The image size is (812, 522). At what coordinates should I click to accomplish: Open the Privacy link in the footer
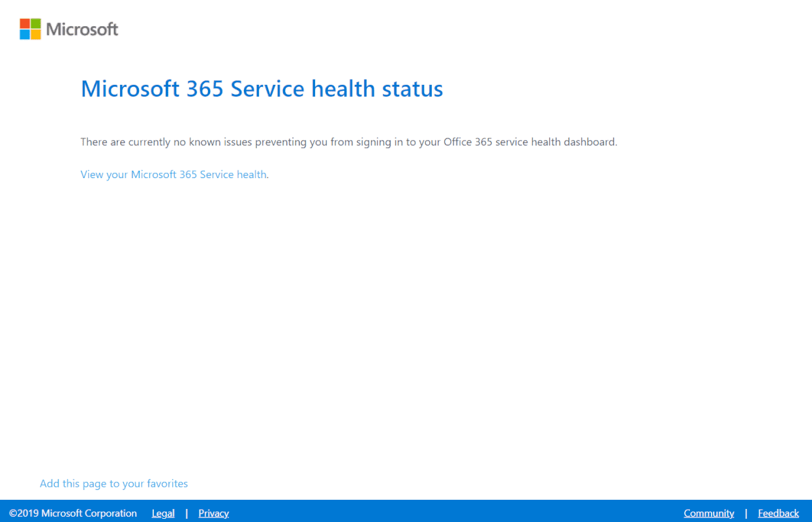(213, 513)
